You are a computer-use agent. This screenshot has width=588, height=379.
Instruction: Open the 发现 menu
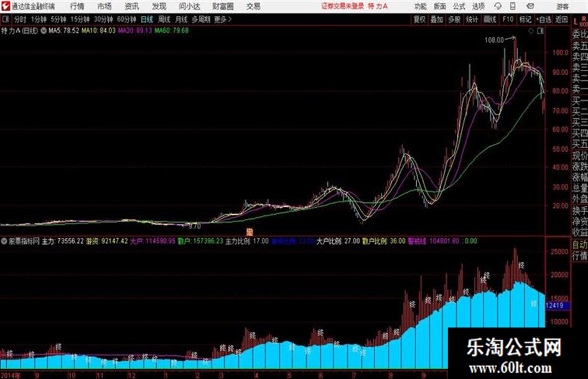click(159, 6)
